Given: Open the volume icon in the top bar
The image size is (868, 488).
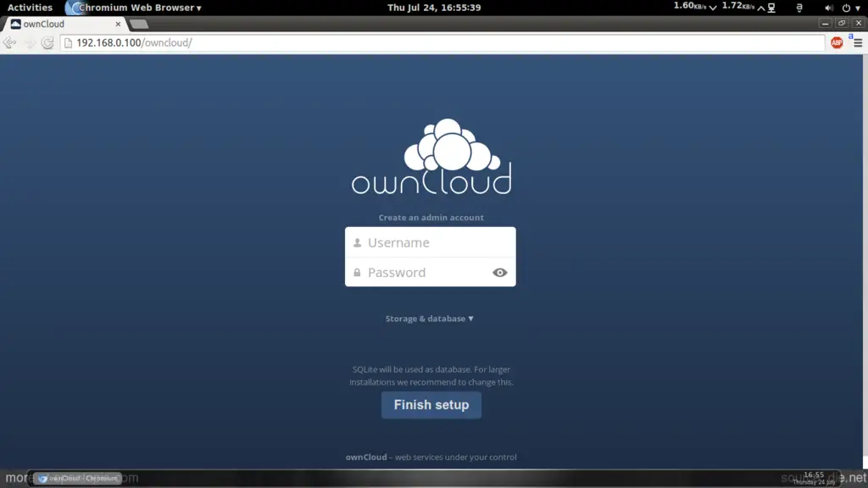Looking at the screenshot, I should pos(829,8).
